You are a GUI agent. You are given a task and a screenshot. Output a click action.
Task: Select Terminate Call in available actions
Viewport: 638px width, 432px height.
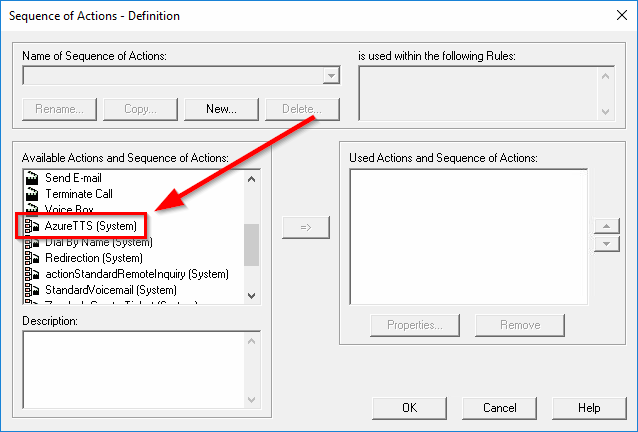(x=79, y=194)
